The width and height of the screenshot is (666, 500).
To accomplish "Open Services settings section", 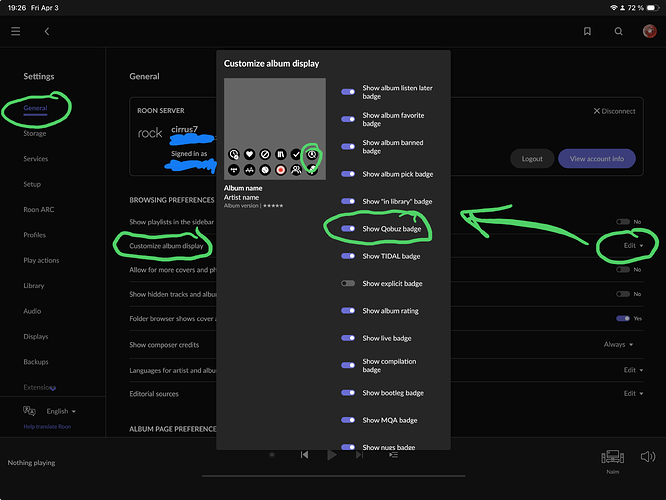I will coord(36,159).
